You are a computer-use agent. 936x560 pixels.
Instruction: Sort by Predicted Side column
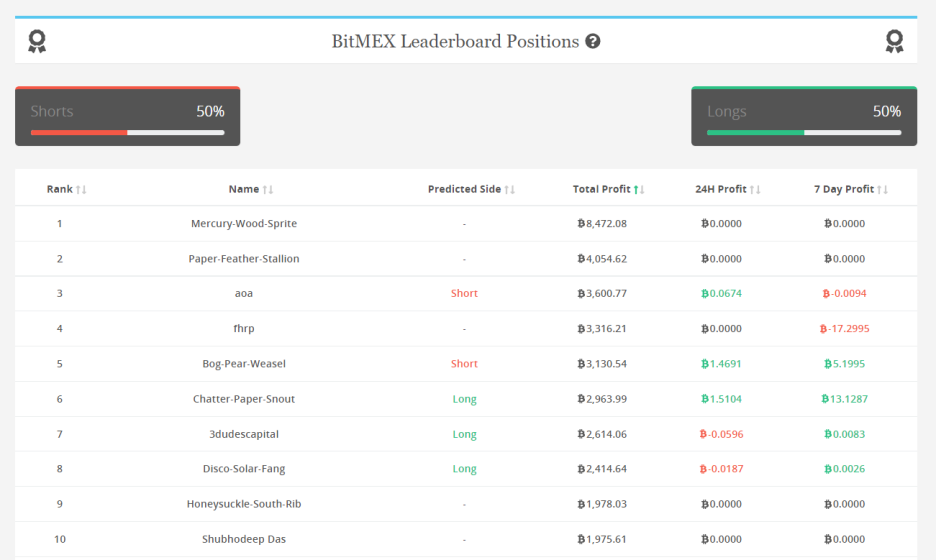471,189
